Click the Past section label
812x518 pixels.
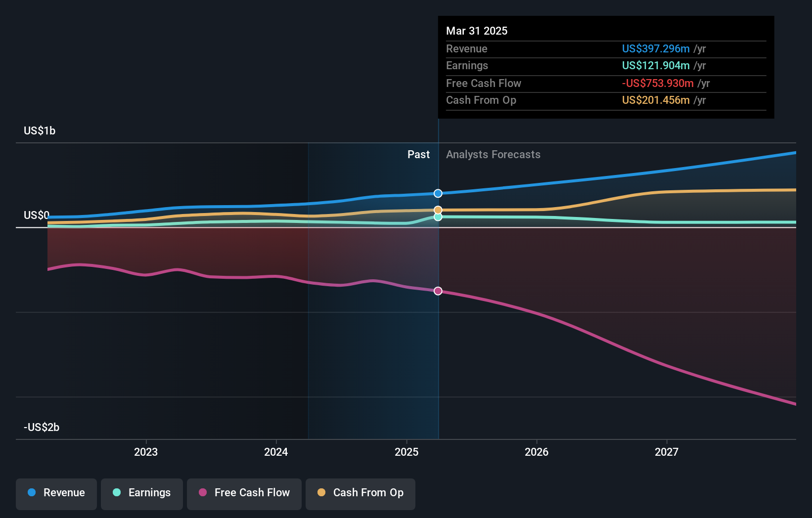click(418, 154)
